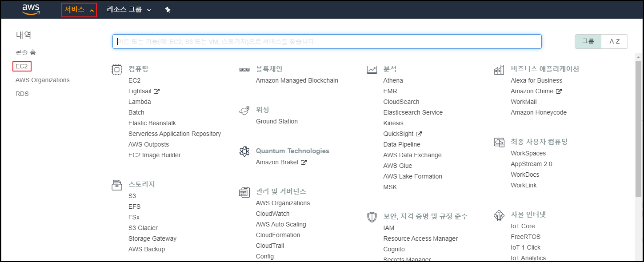Viewport: 644px width, 262px height.
Task: Open AWS Backup
Action: coord(147,249)
